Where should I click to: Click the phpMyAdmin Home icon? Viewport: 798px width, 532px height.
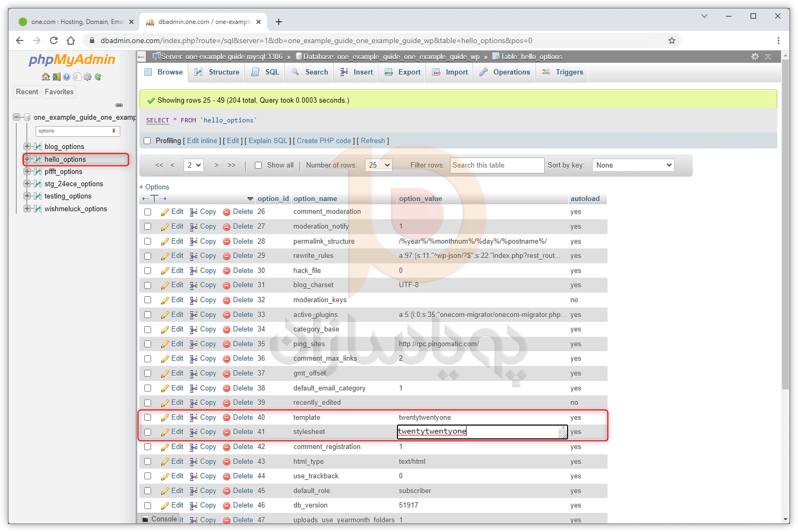tap(46, 77)
